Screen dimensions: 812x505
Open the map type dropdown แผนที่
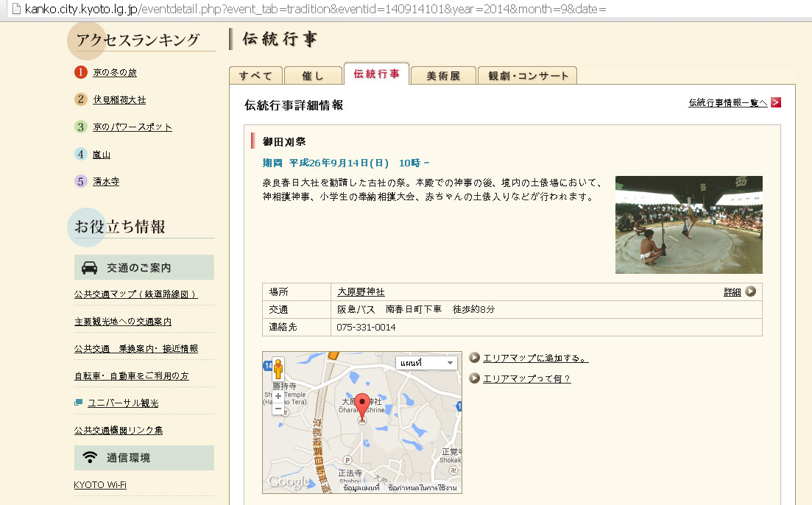pos(426,363)
